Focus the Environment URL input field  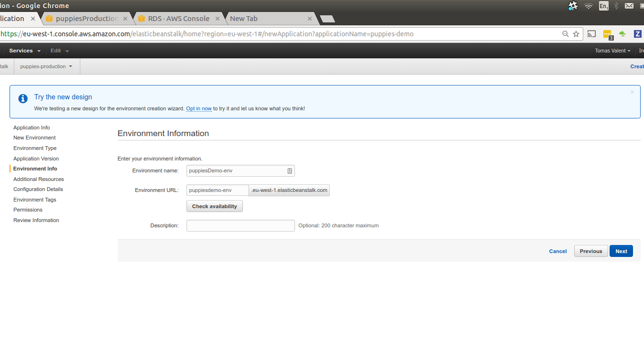tap(218, 190)
